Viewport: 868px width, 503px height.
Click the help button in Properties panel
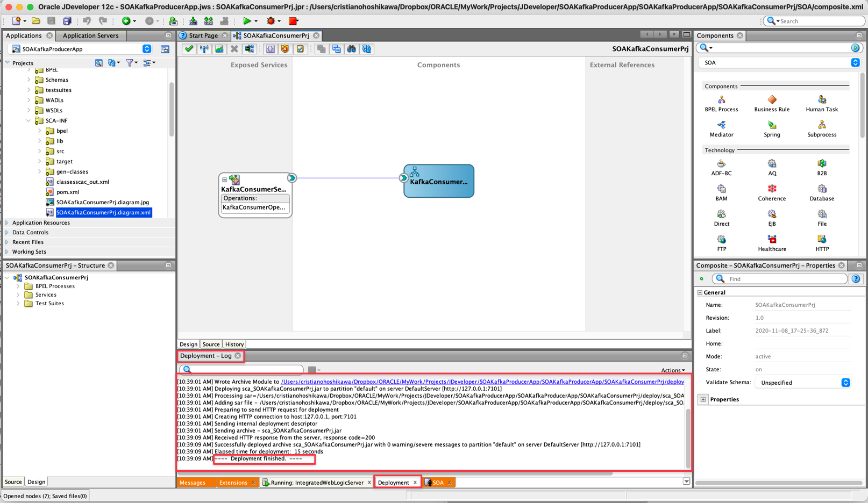point(856,279)
